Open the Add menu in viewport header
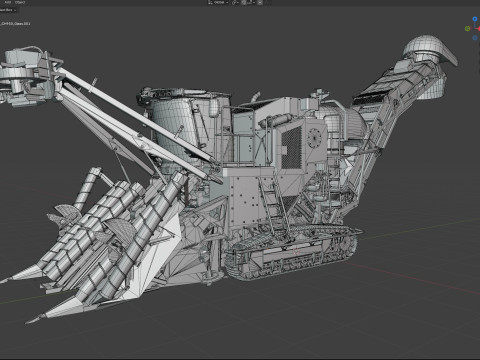This screenshot has height=360, width=480. (x=7, y=2)
